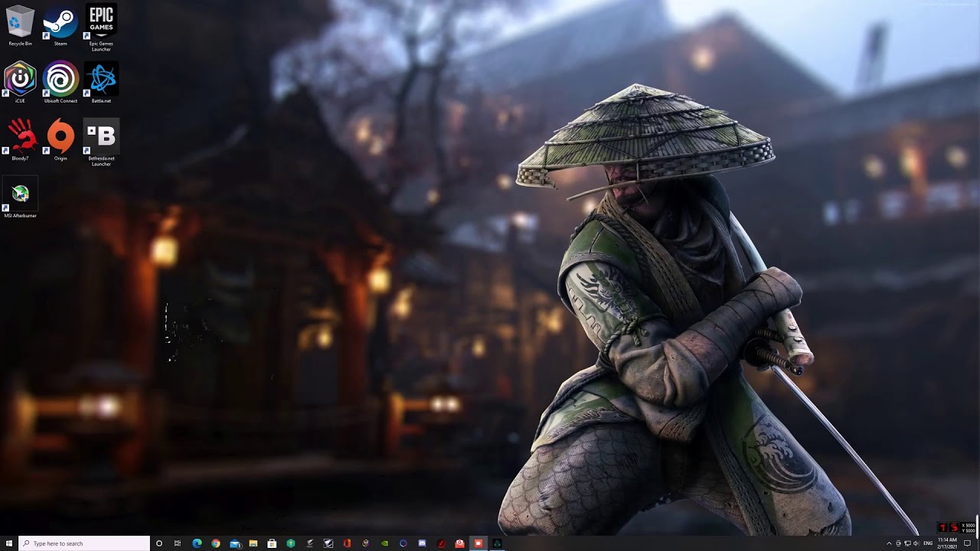Screen dimensions: 980x551
Task: Click the 'Type here to search' box
Action: [84, 543]
